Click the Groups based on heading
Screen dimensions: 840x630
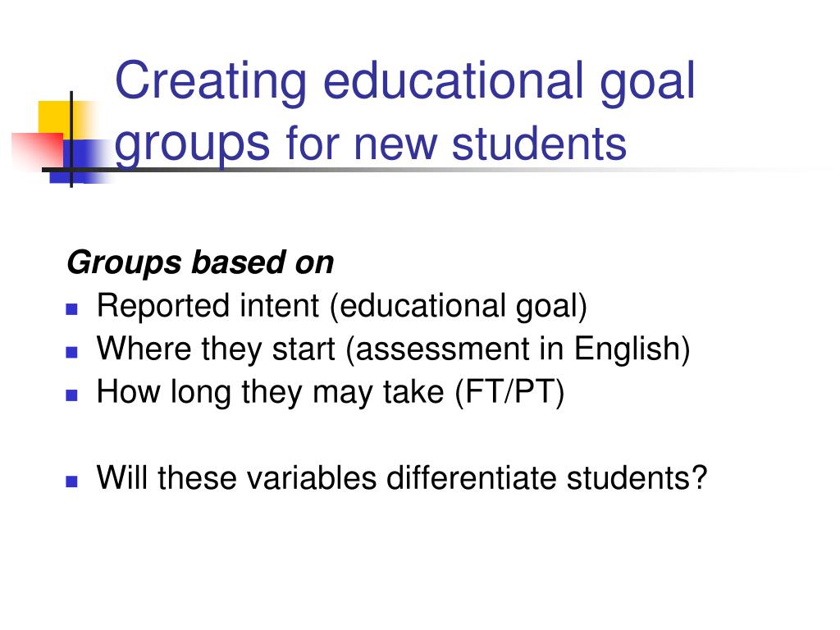point(200,263)
